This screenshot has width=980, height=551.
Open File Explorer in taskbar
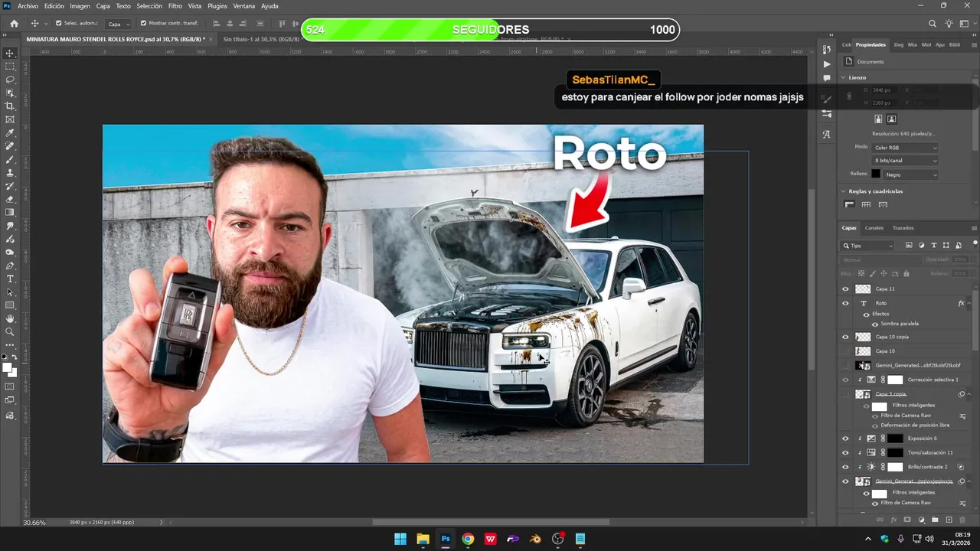click(x=423, y=539)
